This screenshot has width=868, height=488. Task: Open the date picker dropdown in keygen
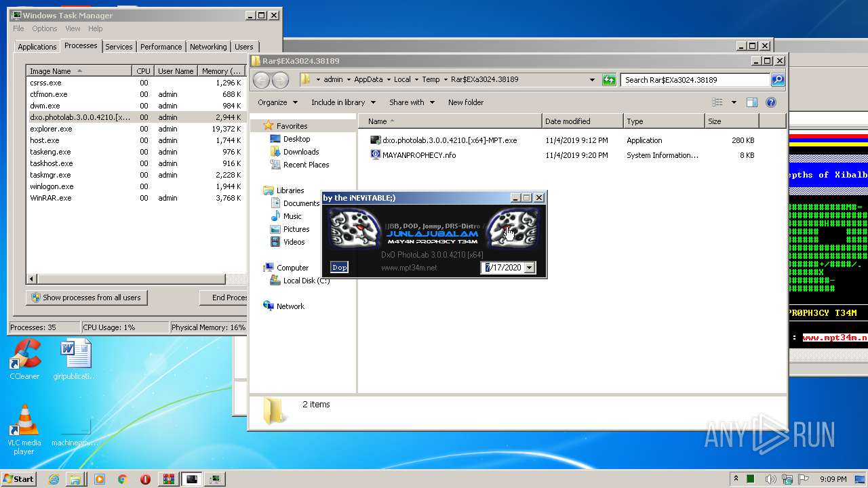pos(530,268)
